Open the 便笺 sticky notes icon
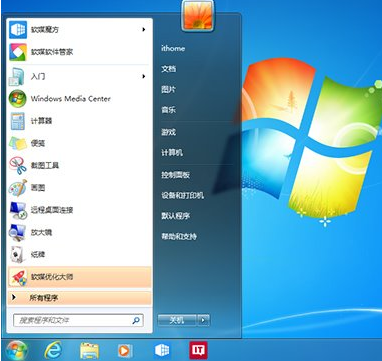 [x=18, y=143]
